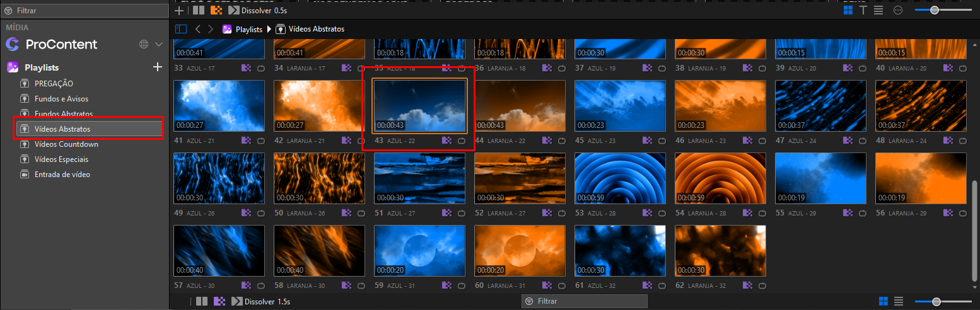Open bottom Dissolver 1.5s transition menu

tap(261, 301)
